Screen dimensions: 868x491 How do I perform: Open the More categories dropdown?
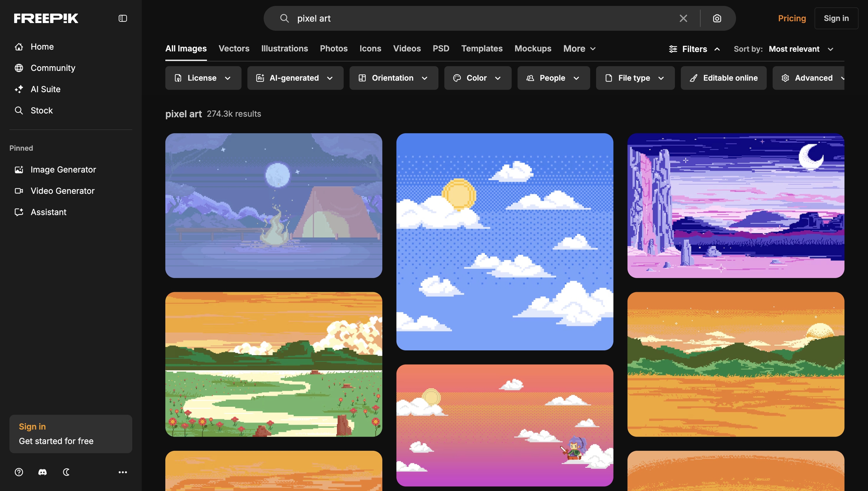click(x=579, y=48)
